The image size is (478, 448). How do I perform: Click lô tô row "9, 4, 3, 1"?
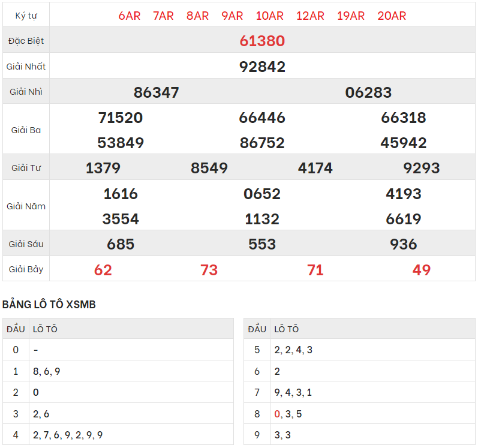[x=293, y=393]
